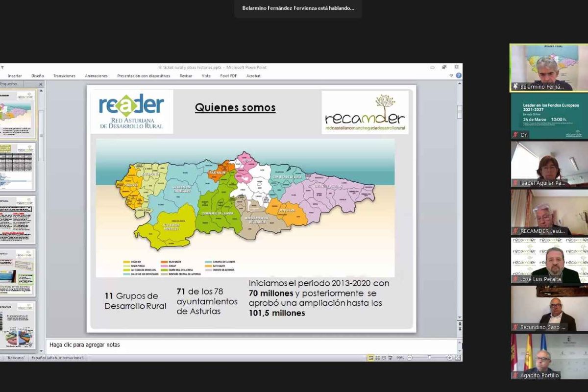Select the current slide thumbnail with Asturias map
This screenshot has height=392, width=588.
pos(18,115)
